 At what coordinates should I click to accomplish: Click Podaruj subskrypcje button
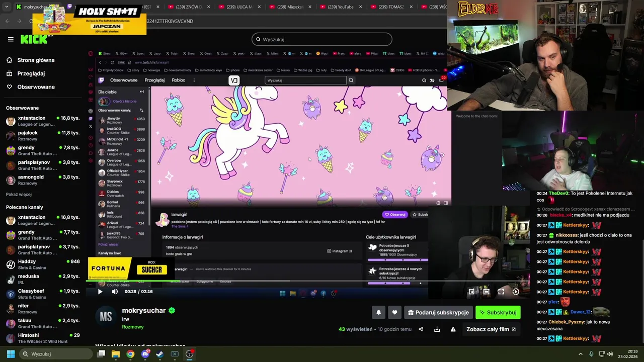[x=438, y=312]
